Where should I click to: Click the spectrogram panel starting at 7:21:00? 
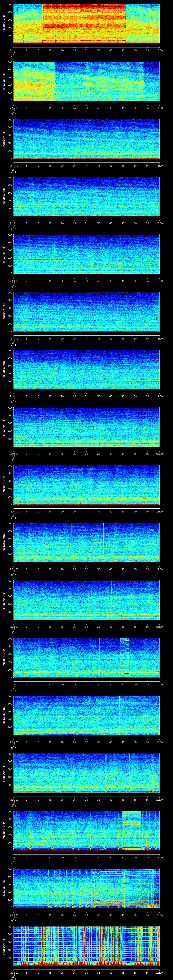pos(87,542)
